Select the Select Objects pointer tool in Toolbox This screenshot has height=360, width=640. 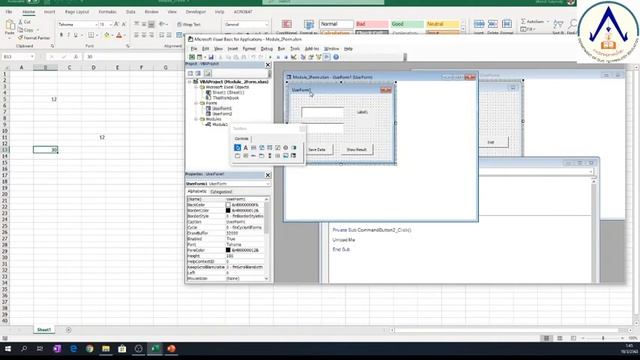coord(238,148)
